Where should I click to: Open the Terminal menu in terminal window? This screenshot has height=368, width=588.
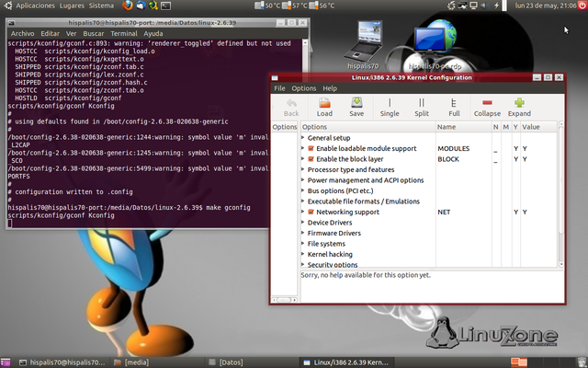tap(124, 33)
